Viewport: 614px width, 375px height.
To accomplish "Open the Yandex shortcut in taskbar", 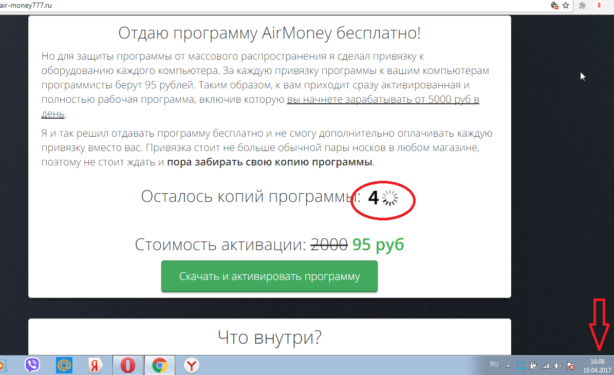I will point(94,365).
